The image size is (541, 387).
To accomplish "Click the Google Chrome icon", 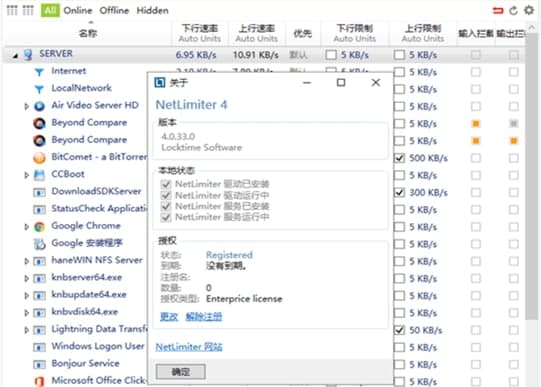I will (x=39, y=227).
